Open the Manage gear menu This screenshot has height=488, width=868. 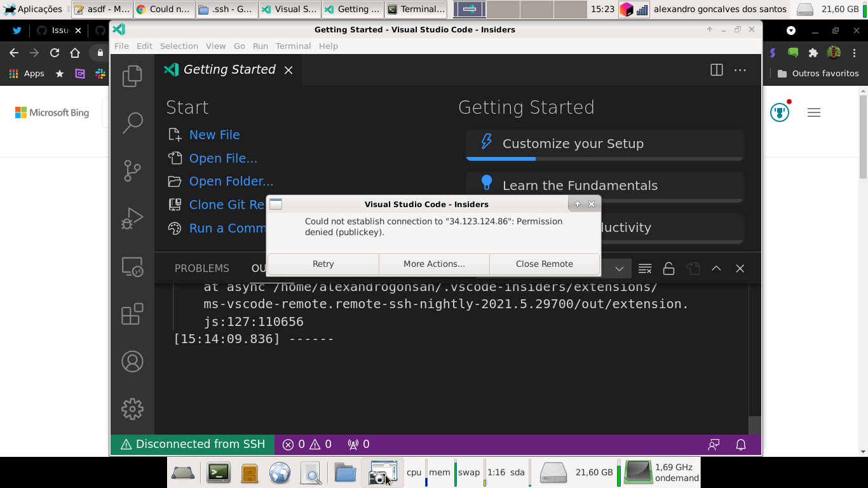(x=132, y=409)
